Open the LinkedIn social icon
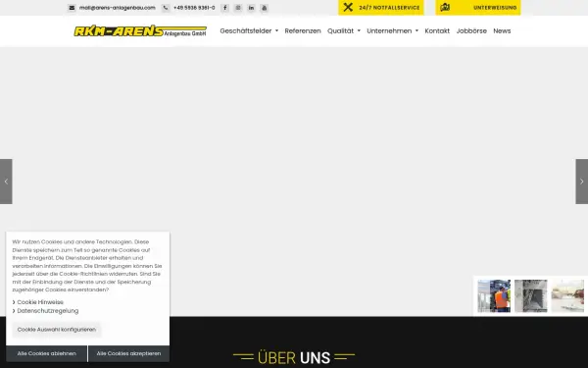588x368 pixels. click(251, 8)
